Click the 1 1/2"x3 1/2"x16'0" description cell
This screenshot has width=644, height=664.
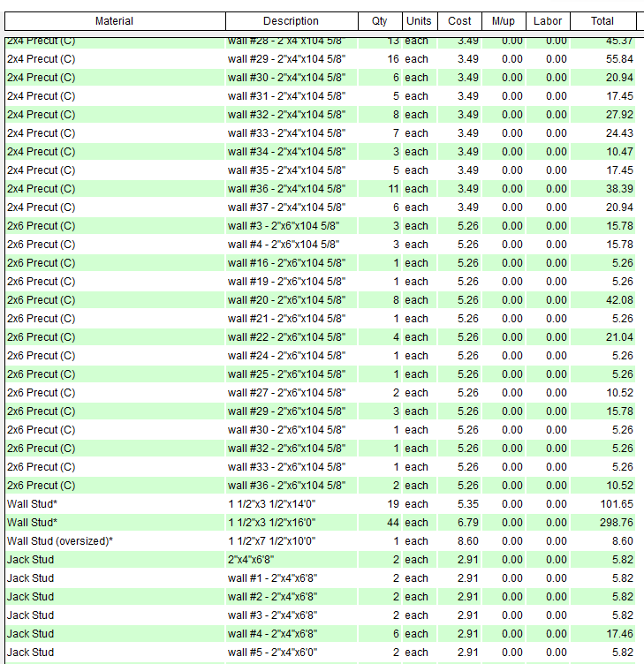(292, 523)
